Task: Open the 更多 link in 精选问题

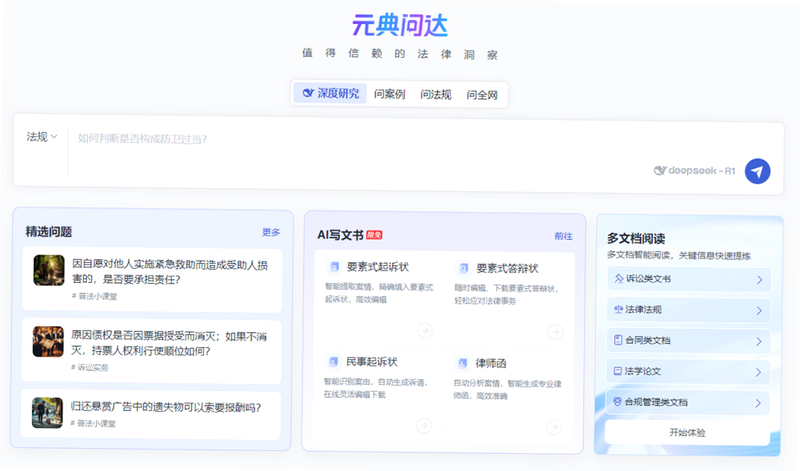Action: 271,232
